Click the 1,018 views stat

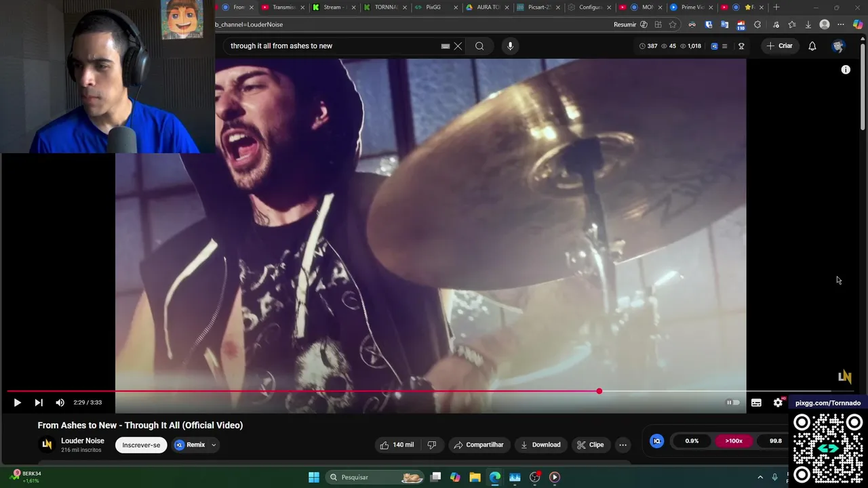click(x=690, y=46)
